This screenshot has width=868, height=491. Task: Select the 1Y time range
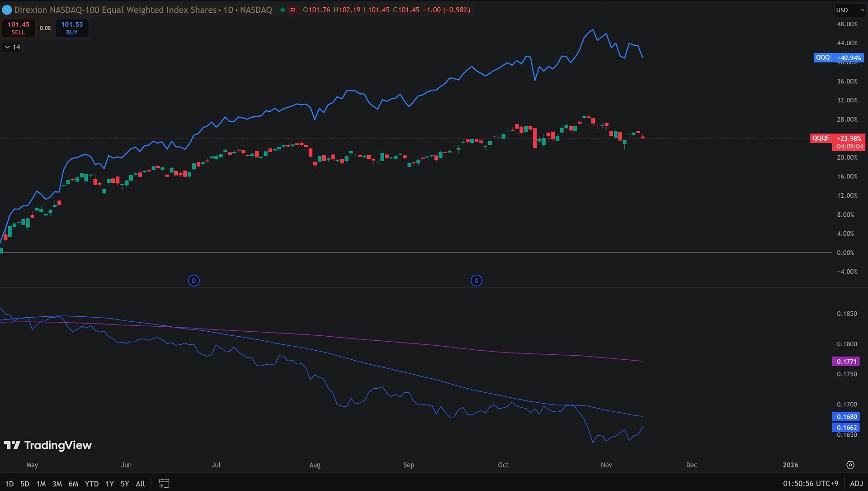(109, 483)
